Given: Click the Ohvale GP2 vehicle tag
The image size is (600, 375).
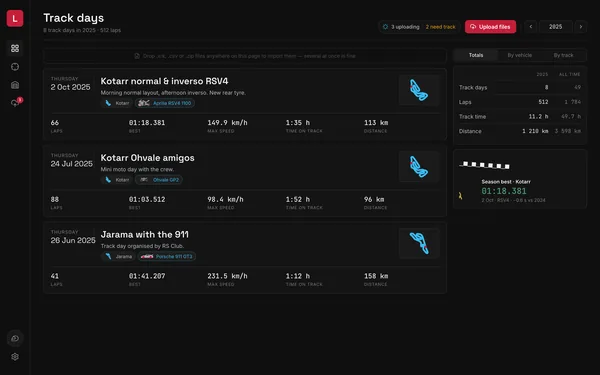Looking at the screenshot, I should [159, 179].
